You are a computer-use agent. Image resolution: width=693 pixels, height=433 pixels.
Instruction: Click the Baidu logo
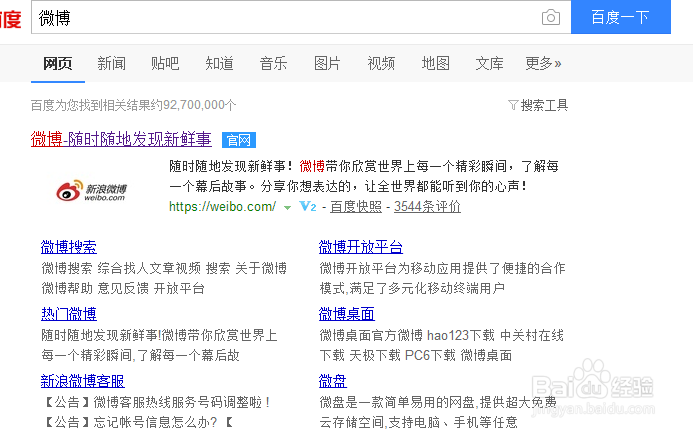pyautogui.click(x=11, y=19)
